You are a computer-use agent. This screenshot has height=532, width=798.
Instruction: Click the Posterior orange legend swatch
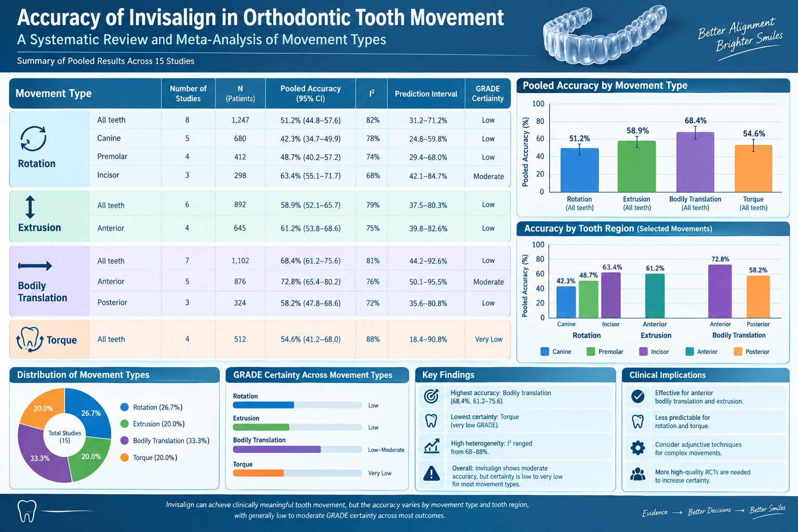(x=738, y=352)
